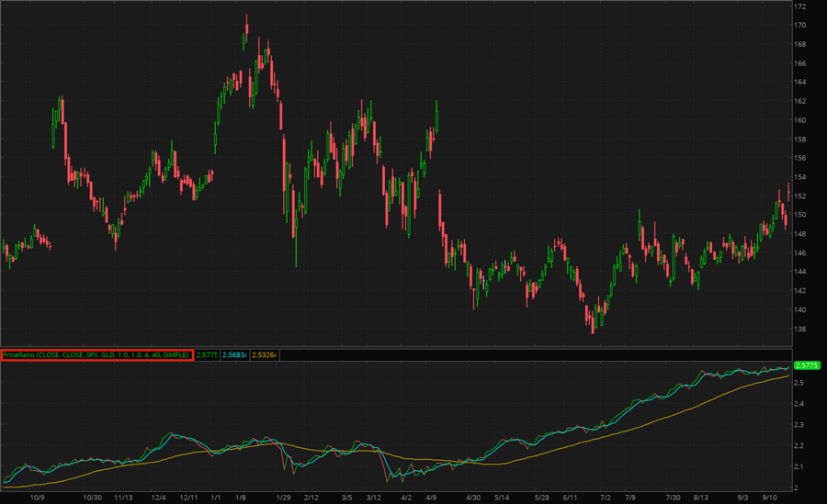
Task: Click the 172 price axis label
Action: pyautogui.click(x=800, y=6)
